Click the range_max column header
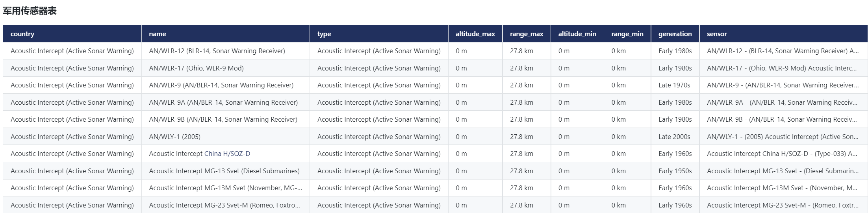Image resolution: width=868 pixels, height=213 pixels. tap(526, 34)
